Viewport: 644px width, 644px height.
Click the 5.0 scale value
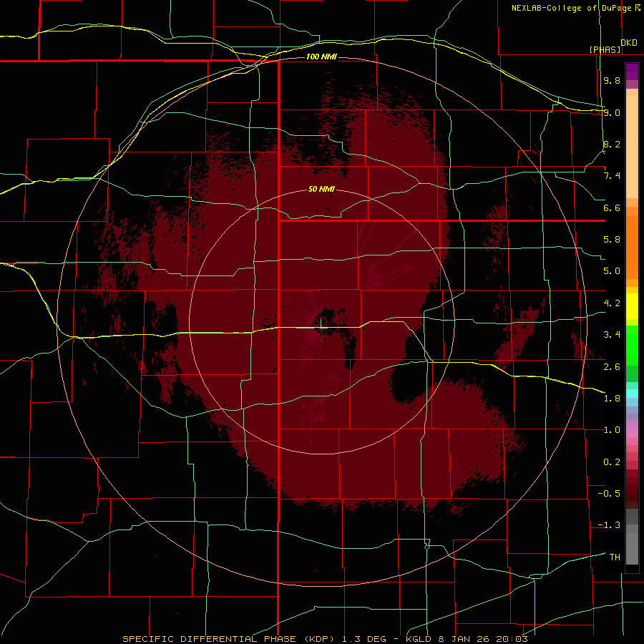pyautogui.click(x=612, y=271)
